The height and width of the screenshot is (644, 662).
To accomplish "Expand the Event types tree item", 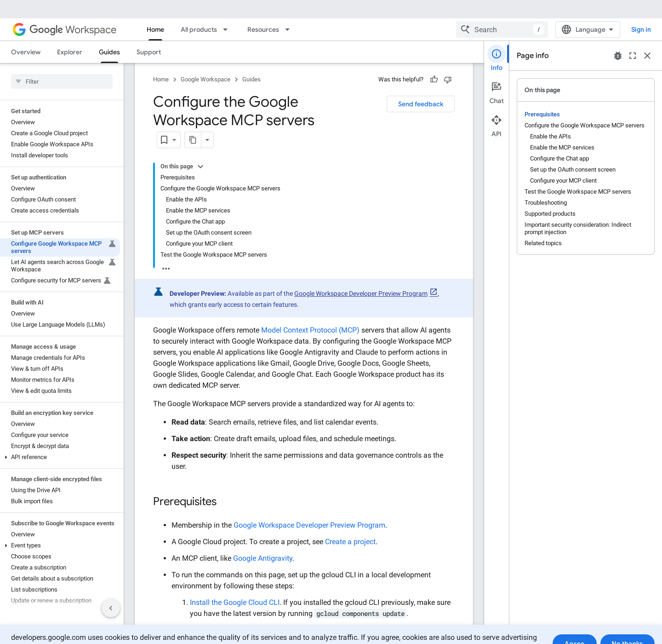I will (6, 545).
